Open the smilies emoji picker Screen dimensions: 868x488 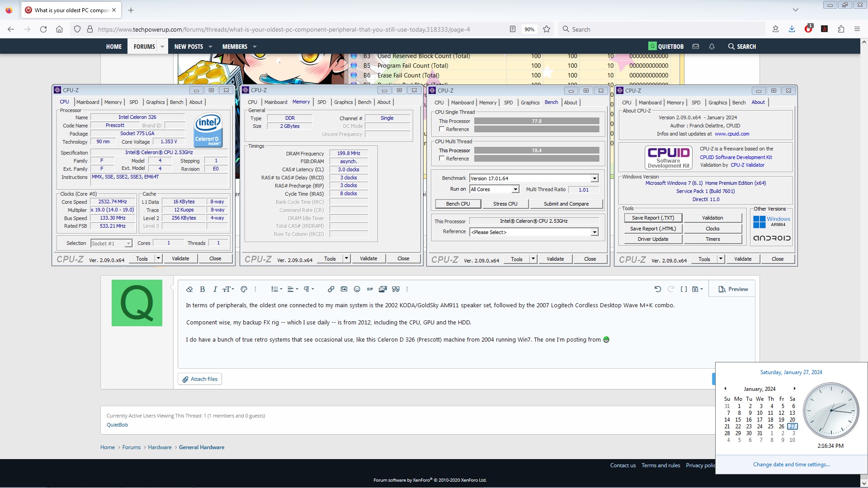coord(357,289)
